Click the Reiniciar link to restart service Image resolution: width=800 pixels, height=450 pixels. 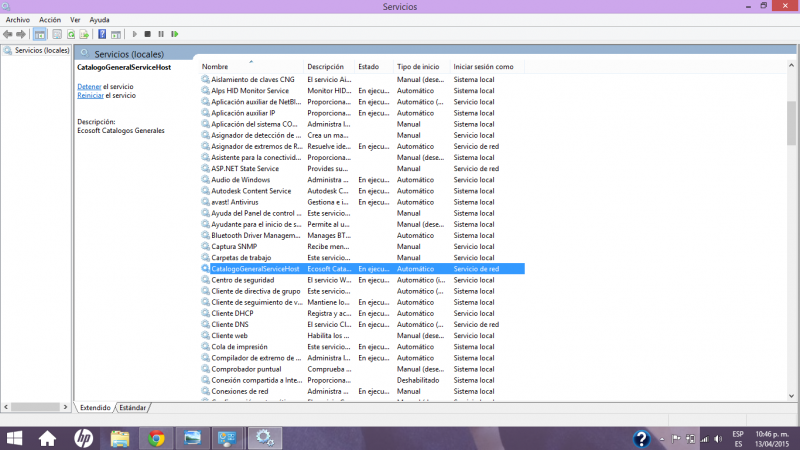tap(91, 96)
